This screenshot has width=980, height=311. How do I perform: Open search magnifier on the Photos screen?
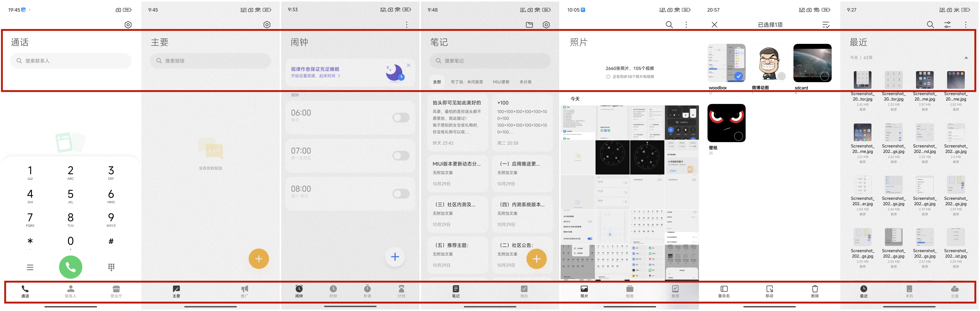pyautogui.click(x=669, y=25)
